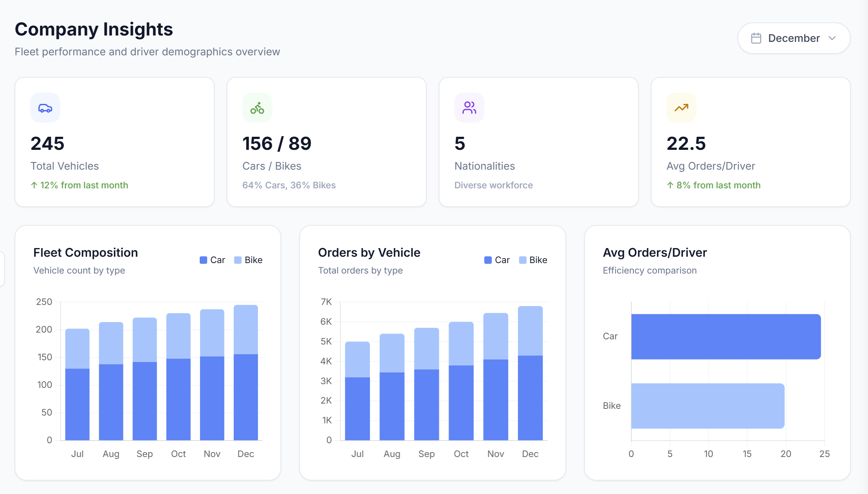The height and width of the screenshot is (494, 868).
Task: Click the car icon on Total Vehicles card
Action: tap(45, 108)
